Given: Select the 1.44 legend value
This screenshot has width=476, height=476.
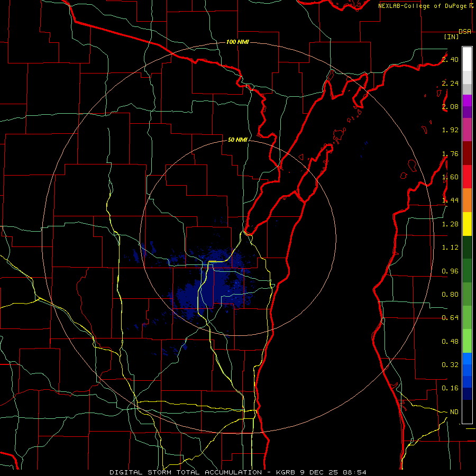Looking at the screenshot, I should (x=450, y=200).
